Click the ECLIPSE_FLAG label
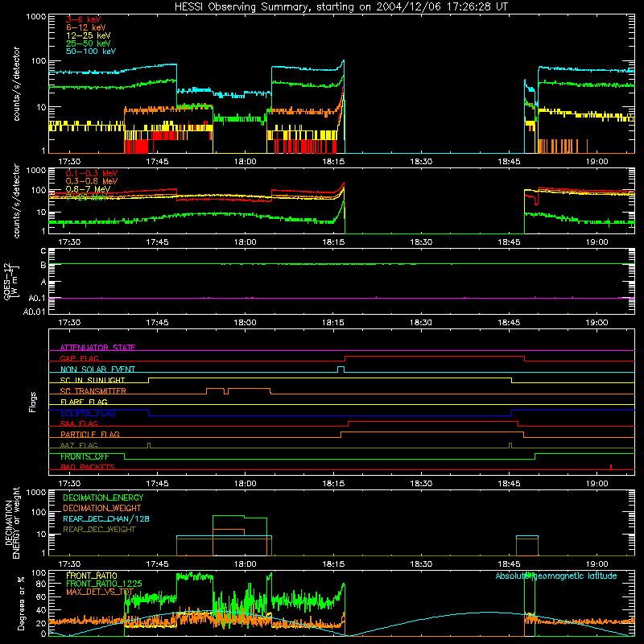Screen dimensions: 644x644 (88, 413)
